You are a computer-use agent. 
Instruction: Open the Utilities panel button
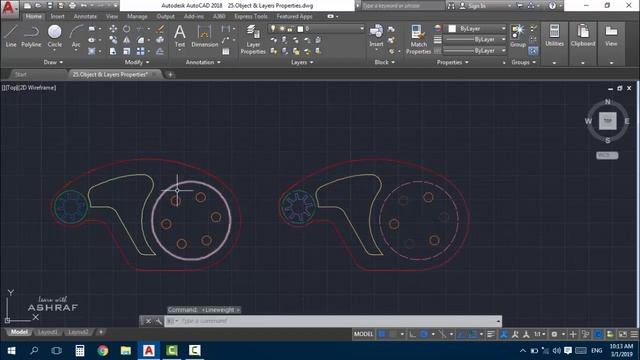click(x=554, y=36)
